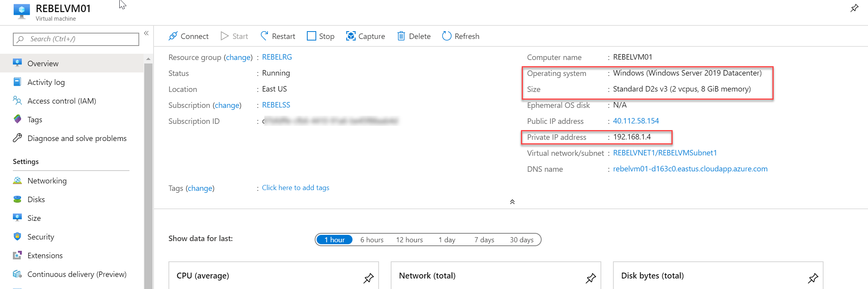Pin the Disk bytes (total) chart

pyautogui.click(x=813, y=278)
